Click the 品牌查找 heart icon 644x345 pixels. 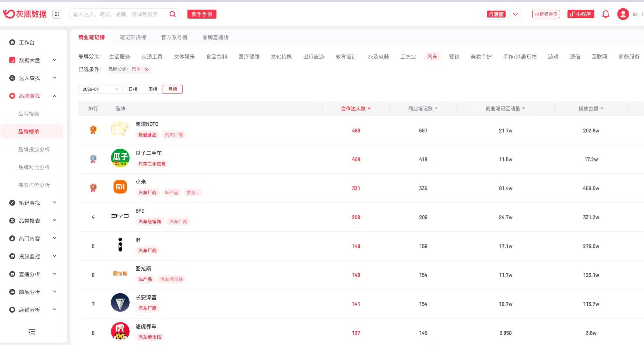pyautogui.click(x=12, y=96)
